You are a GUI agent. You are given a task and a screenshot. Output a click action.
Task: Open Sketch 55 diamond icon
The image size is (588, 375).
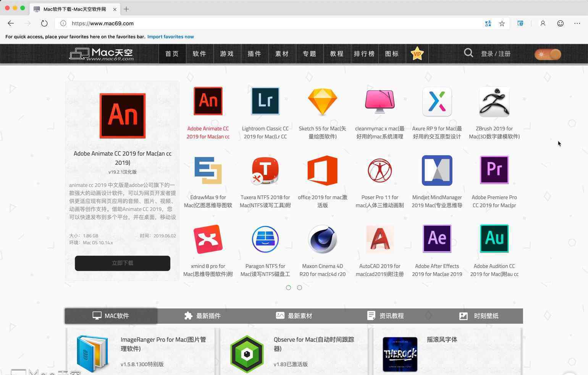[323, 102]
